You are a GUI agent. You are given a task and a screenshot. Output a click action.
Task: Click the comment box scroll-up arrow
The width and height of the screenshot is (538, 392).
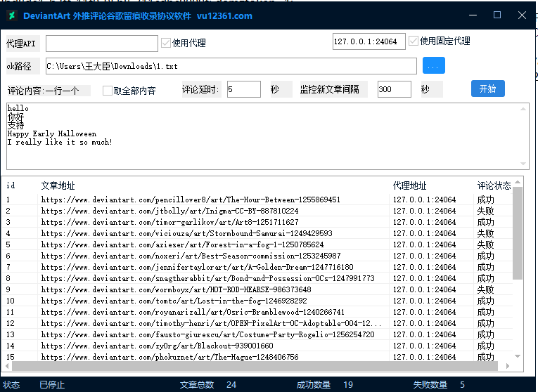pos(523,109)
